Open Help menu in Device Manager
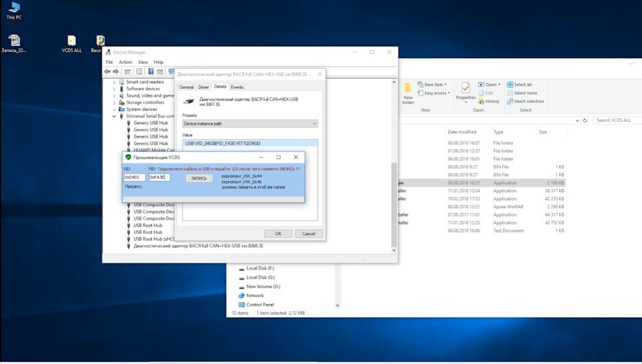 [x=158, y=62]
